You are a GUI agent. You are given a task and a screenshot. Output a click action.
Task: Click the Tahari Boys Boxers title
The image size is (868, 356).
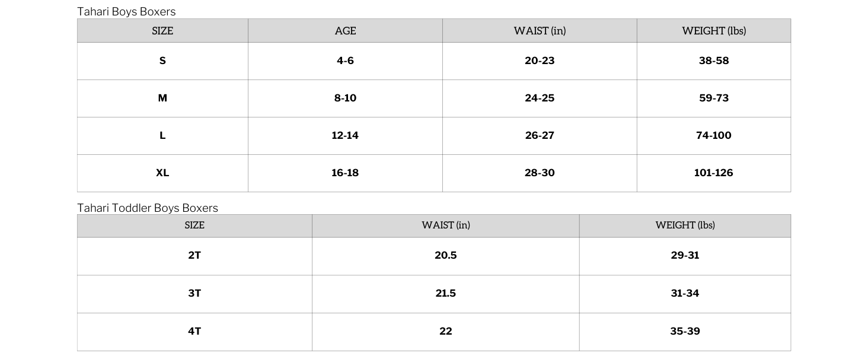click(x=126, y=12)
